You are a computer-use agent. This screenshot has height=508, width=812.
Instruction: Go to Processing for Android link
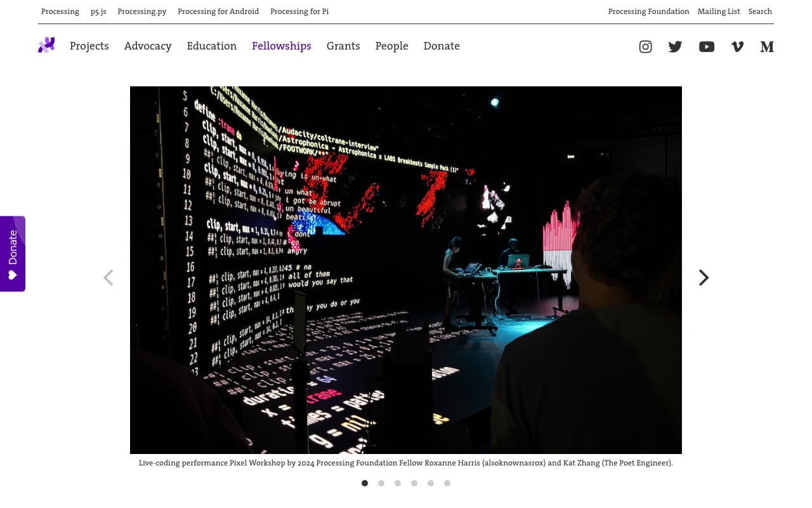click(x=218, y=11)
